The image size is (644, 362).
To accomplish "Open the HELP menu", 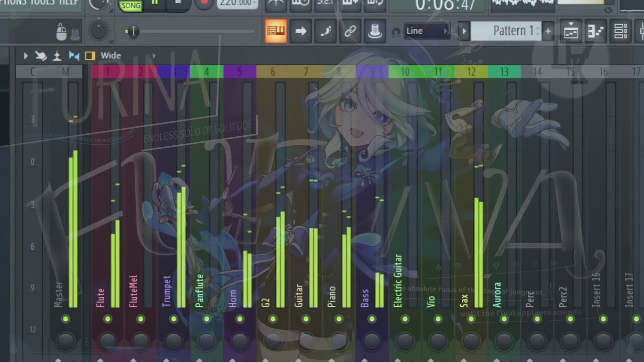I will click(x=68, y=3).
